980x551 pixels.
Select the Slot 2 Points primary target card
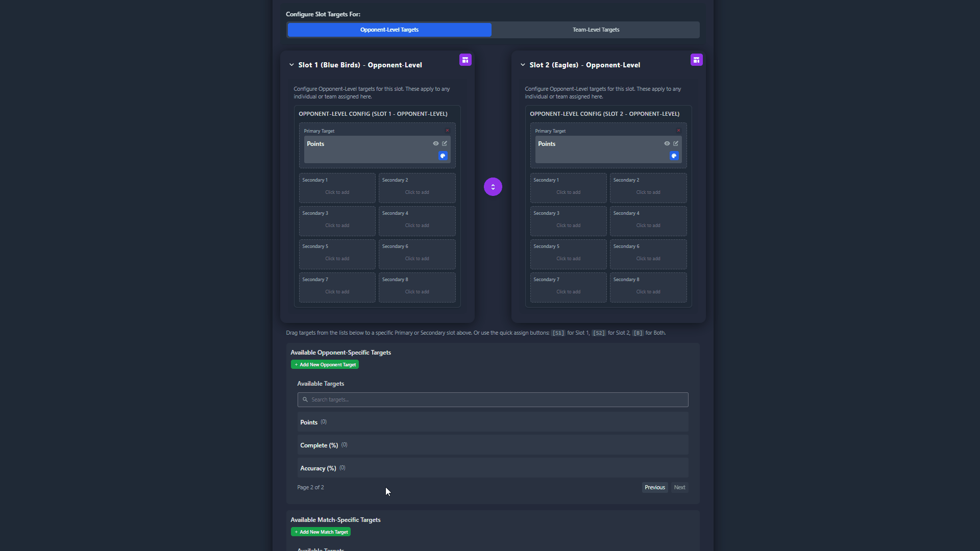point(608,149)
